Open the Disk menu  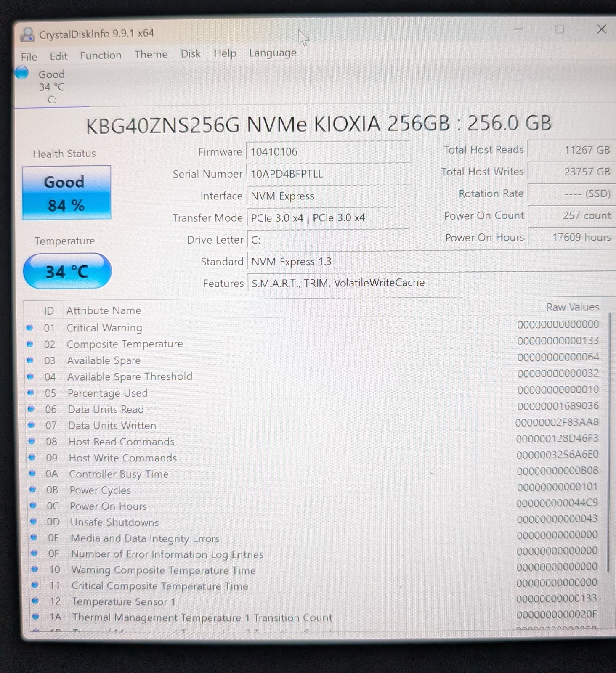pyautogui.click(x=191, y=53)
